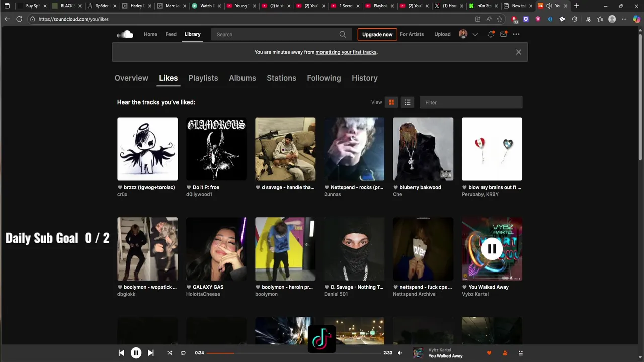Screen dimensions: 644x362
Task: Click the player bar track artwork
Action: tap(418, 353)
